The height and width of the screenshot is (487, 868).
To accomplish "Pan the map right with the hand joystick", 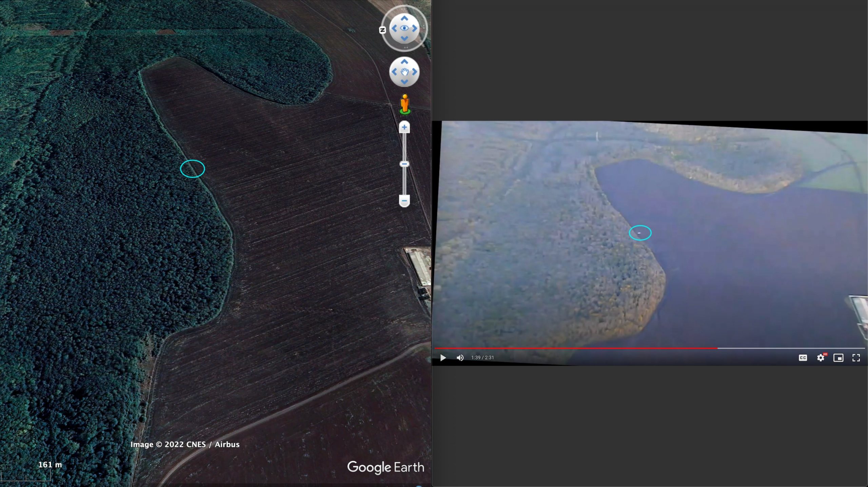I will (x=415, y=72).
